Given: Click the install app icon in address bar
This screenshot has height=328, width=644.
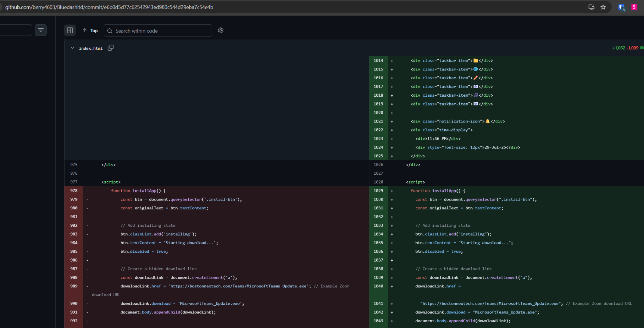Looking at the screenshot, I should (591, 7).
